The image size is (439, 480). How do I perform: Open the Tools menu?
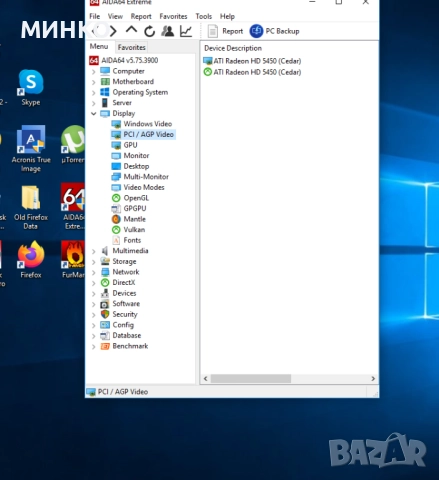point(204,16)
